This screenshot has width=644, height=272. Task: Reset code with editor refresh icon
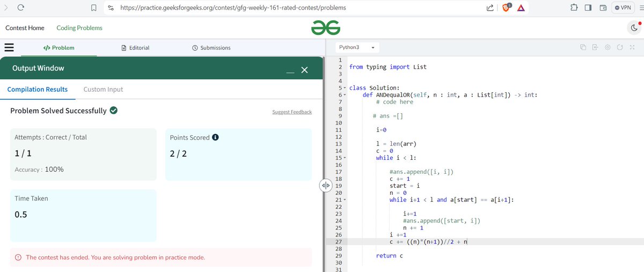tap(620, 48)
